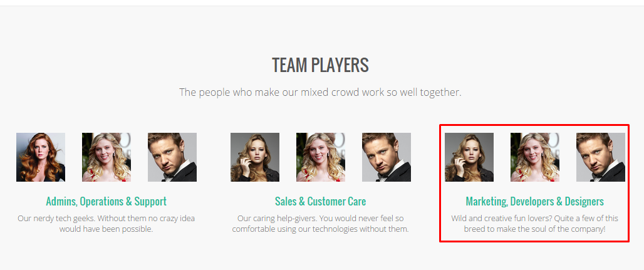Click the line 'would have been possible.'

(x=106, y=229)
